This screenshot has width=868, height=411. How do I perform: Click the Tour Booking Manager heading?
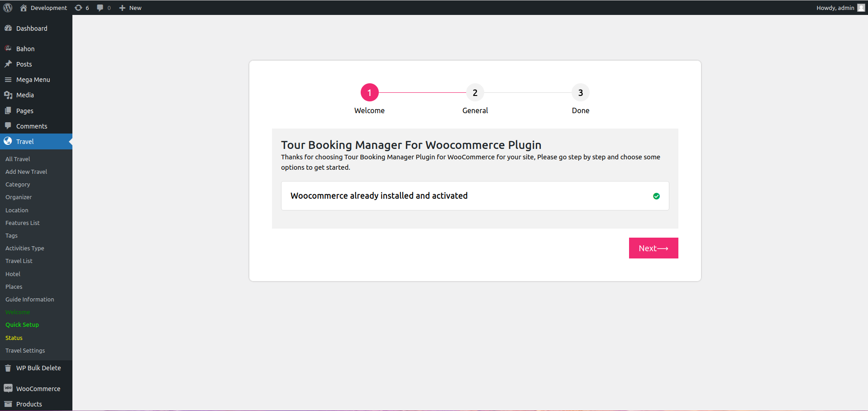click(411, 145)
